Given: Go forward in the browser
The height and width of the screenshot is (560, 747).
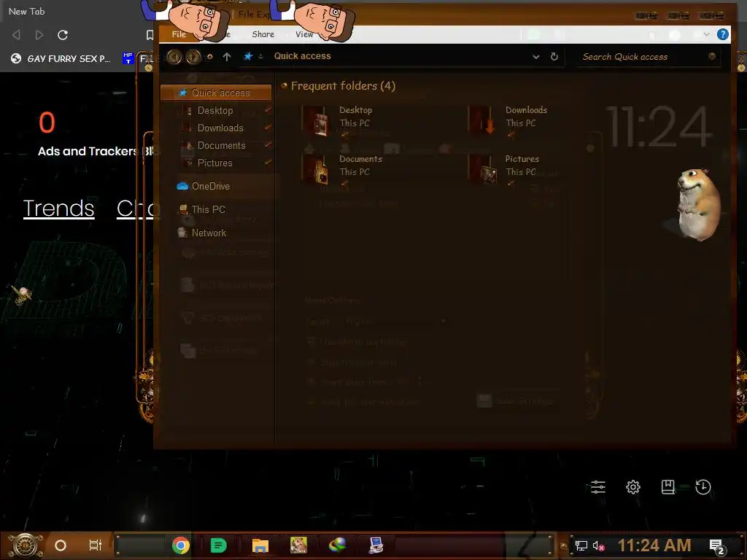Looking at the screenshot, I should tap(39, 35).
